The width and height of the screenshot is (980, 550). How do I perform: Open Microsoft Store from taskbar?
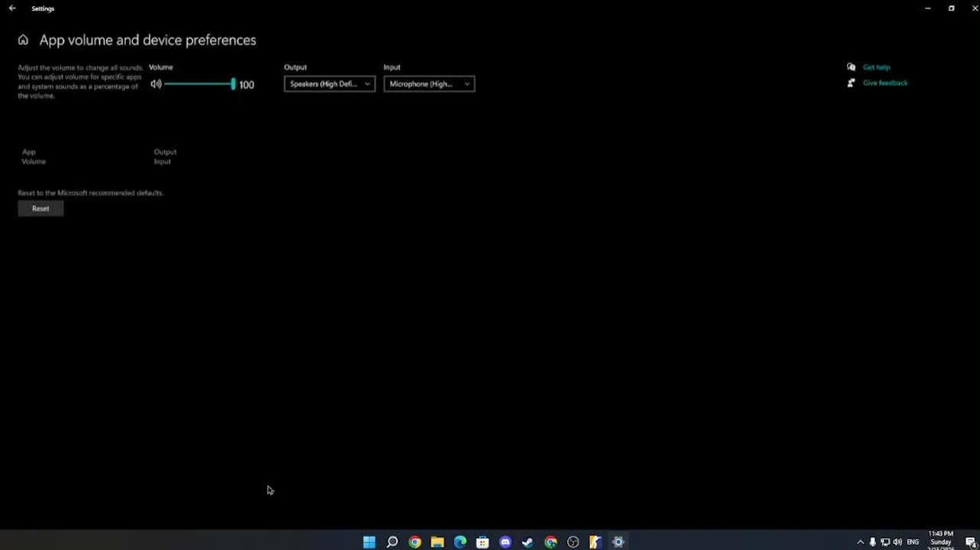click(x=482, y=542)
